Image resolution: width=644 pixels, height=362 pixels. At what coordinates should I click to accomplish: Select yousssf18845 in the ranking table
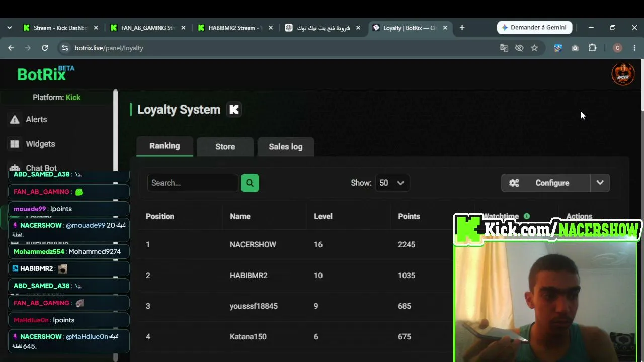pyautogui.click(x=254, y=306)
